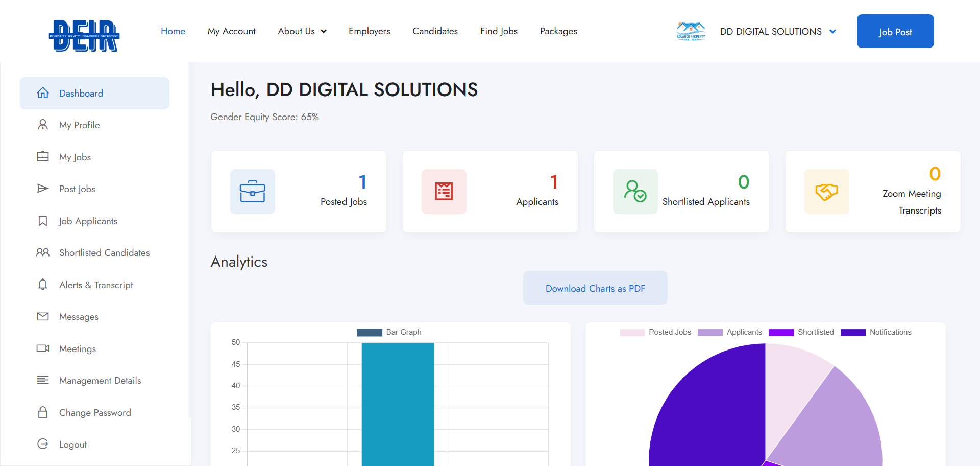Screen dimensions: 980x466
Task: Open Candidates in top navigation
Action: pyautogui.click(x=435, y=31)
